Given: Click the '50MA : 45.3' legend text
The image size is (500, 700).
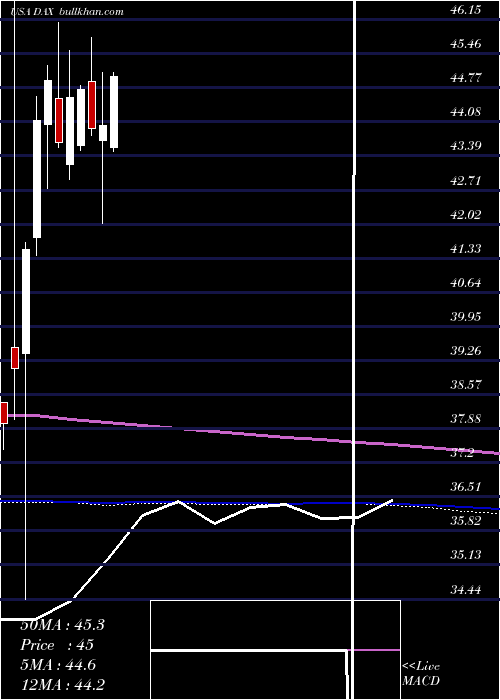Looking at the screenshot, I should (x=62, y=625).
